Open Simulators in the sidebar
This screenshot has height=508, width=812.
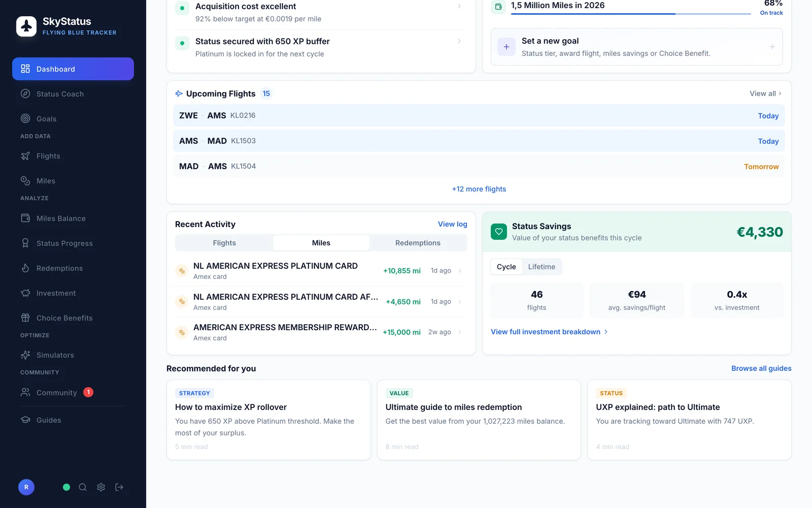(x=73, y=355)
